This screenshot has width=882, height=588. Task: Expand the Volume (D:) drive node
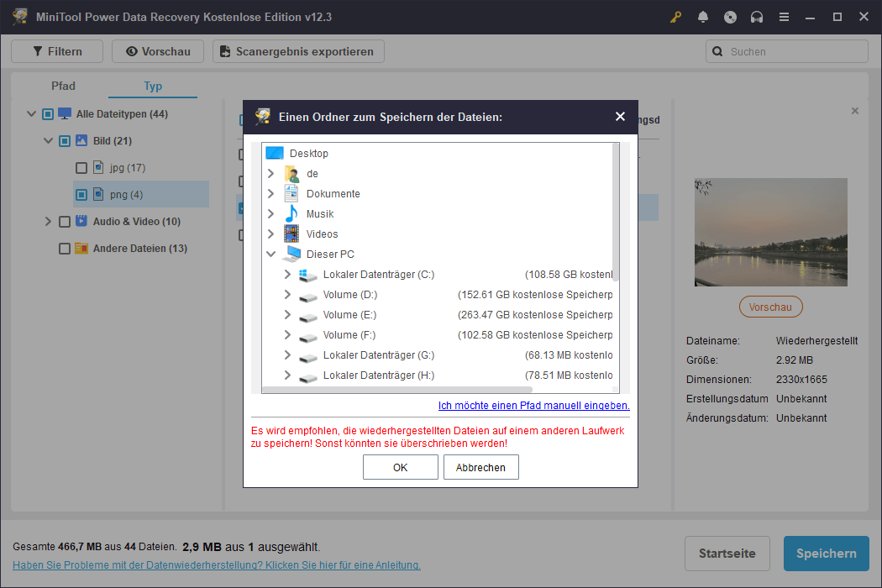click(x=287, y=294)
